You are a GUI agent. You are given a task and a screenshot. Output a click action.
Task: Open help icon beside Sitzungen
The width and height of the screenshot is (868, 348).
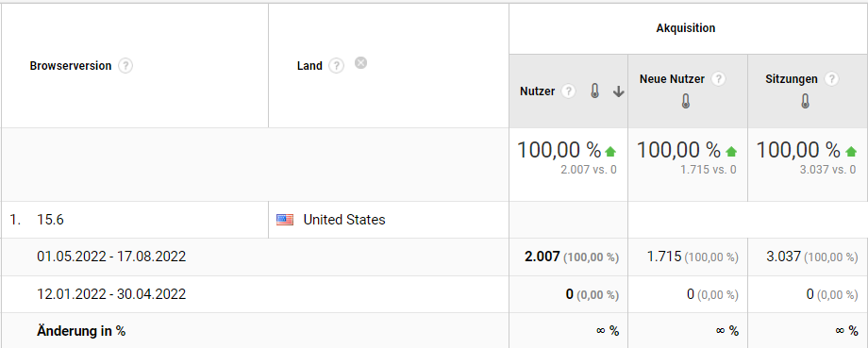click(831, 79)
